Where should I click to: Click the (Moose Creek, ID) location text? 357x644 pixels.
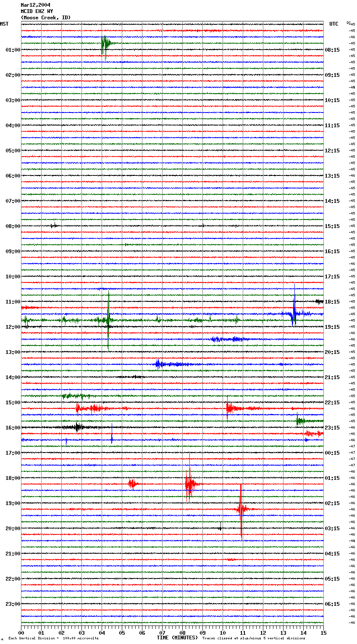click(x=46, y=18)
